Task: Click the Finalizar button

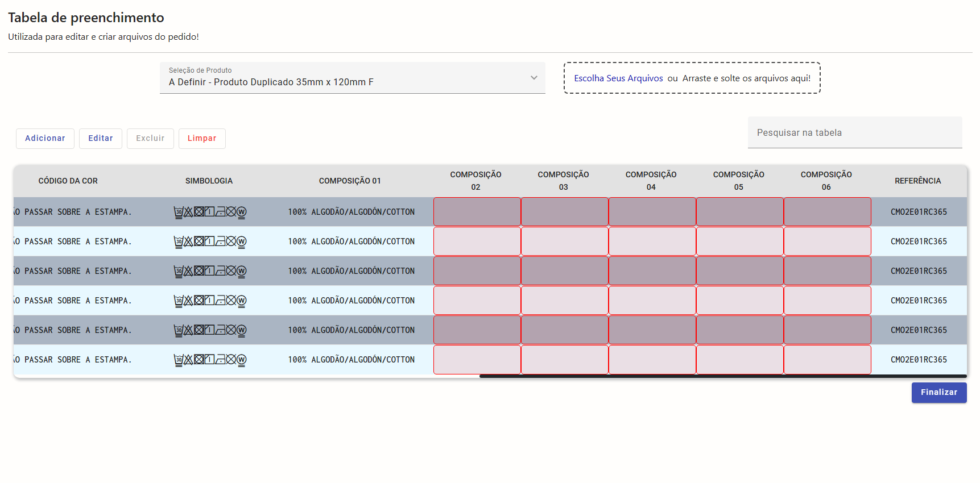Action: point(938,393)
